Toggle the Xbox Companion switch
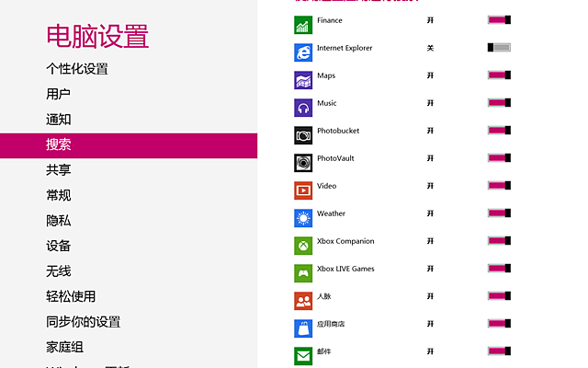Image resolution: width=588 pixels, height=368 pixels. click(x=499, y=241)
